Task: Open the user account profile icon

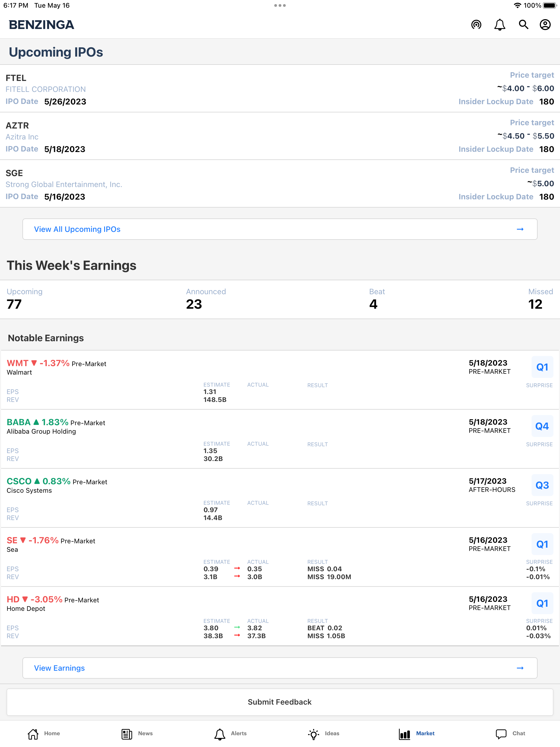Action: click(545, 25)
